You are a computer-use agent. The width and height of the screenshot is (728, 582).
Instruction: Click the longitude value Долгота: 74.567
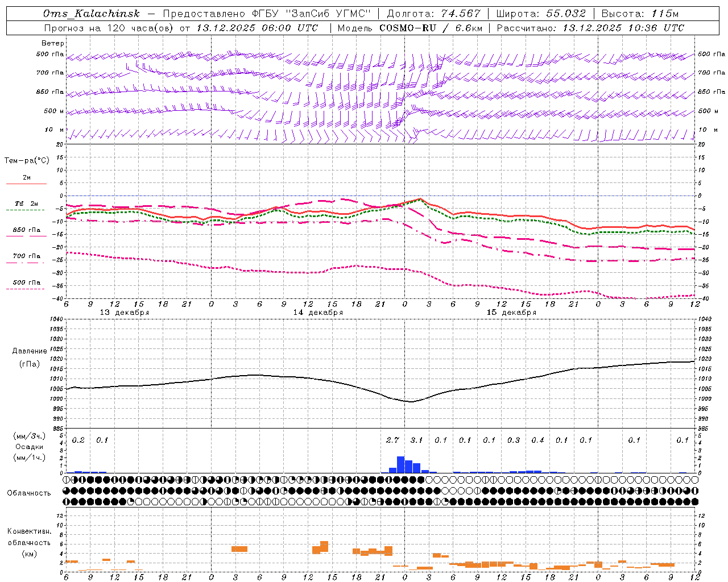click(433, 14)
